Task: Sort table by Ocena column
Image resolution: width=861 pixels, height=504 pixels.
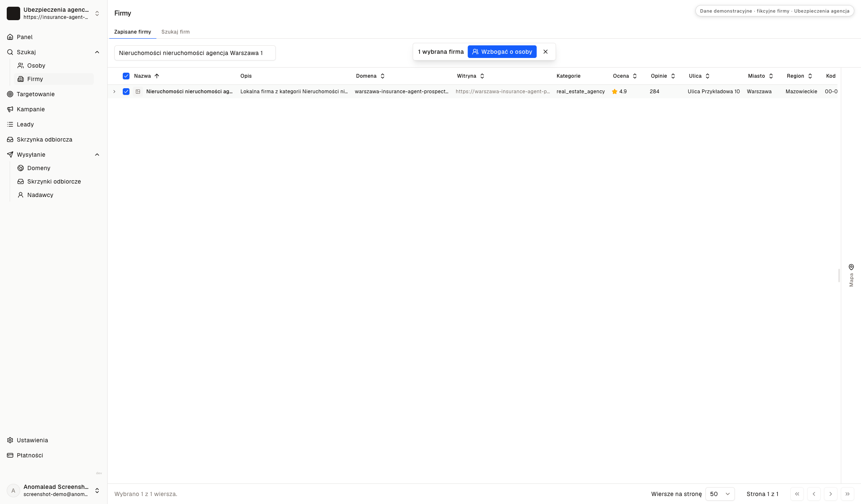Action: [x=625, y=76]
